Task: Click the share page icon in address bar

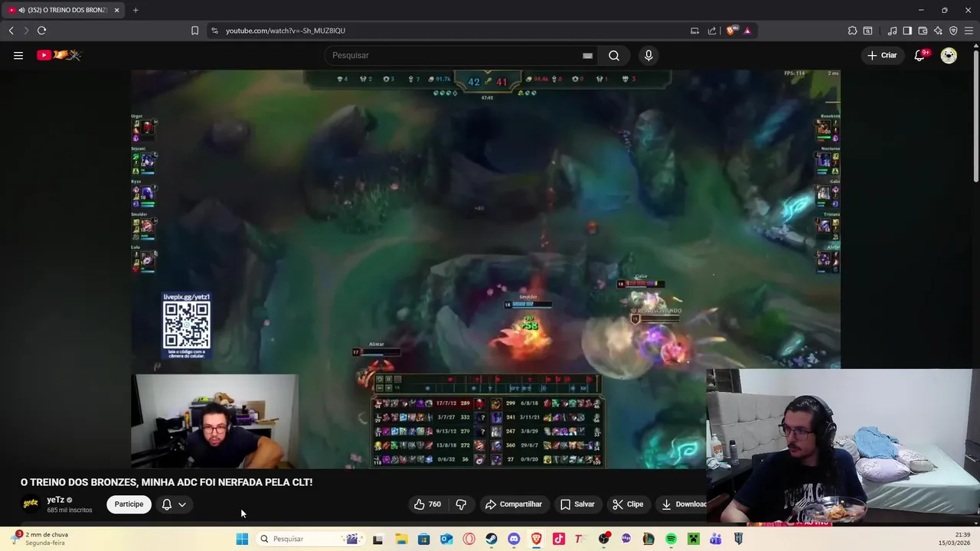Action: (x=712, y=31)
